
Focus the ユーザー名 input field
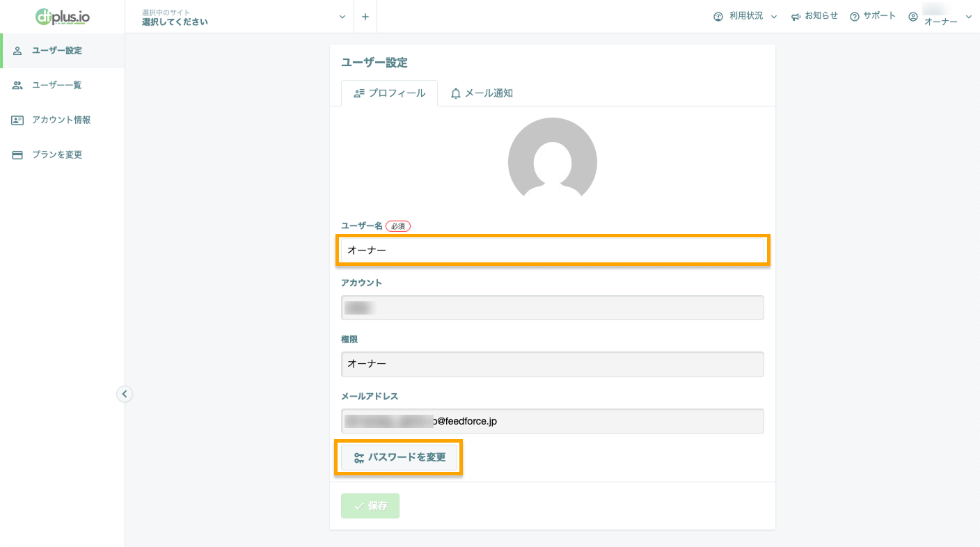tap(553, 250)
